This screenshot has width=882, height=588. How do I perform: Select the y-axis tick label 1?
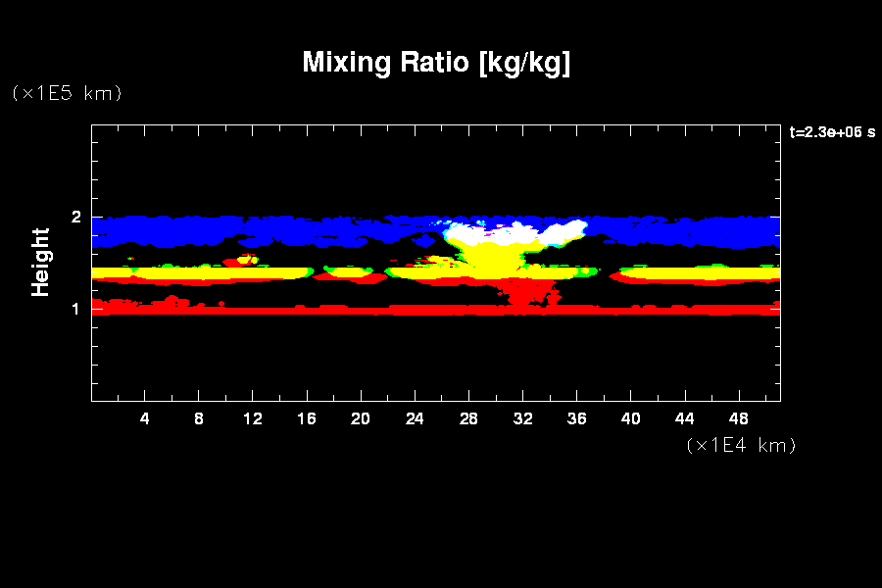click(x=75, y=309)
